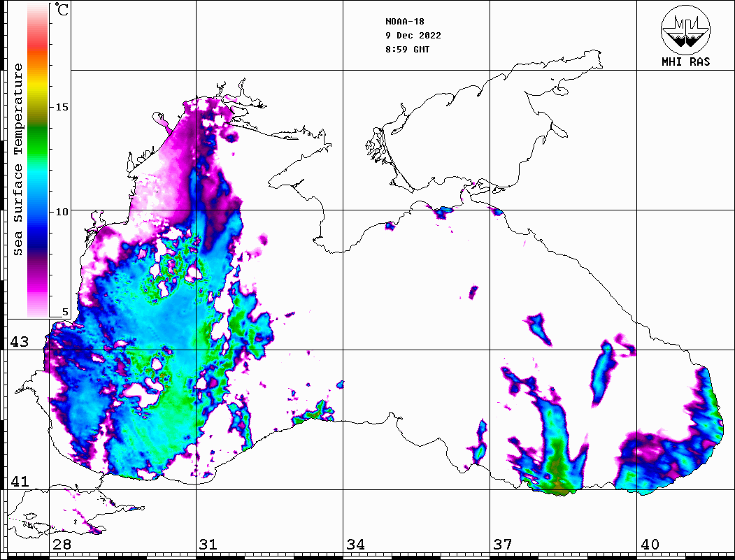Click the °C unit label

coord(62,9)
